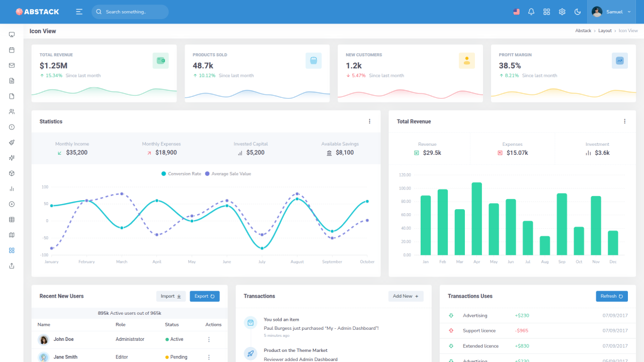Viewport: 644px width, 362px height.
Task: Open the blank page icon in sidebar
Action: pyautogui.click(x=12, y=96)
